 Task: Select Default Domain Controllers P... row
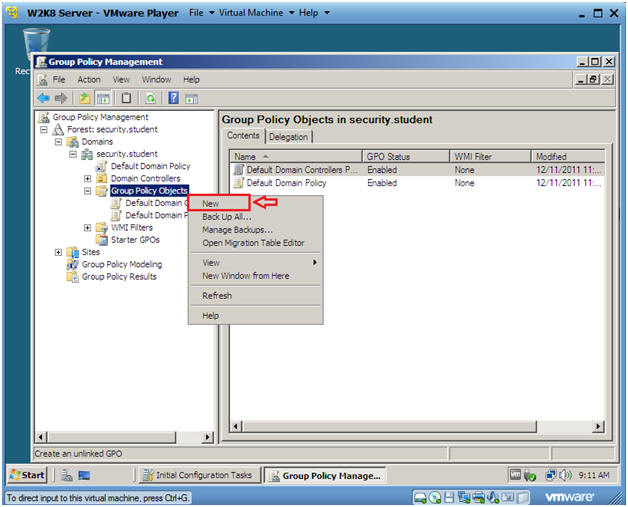point(417,170)
